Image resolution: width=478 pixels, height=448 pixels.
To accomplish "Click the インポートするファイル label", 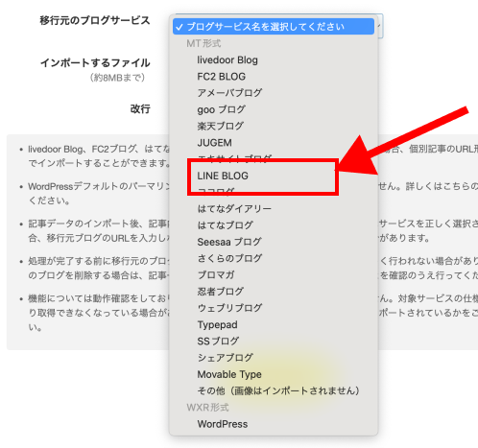I will coord(95,62).
